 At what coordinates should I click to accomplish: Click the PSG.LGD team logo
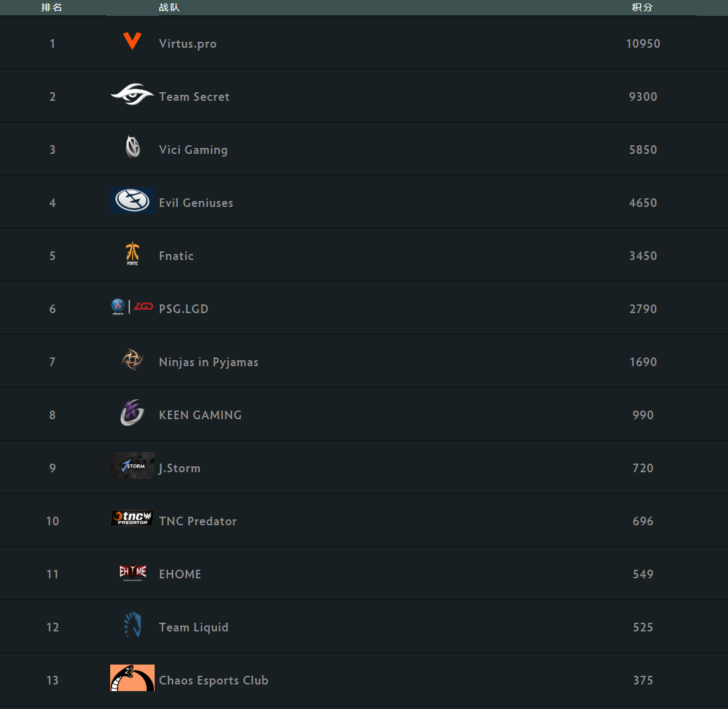[132, 306]
